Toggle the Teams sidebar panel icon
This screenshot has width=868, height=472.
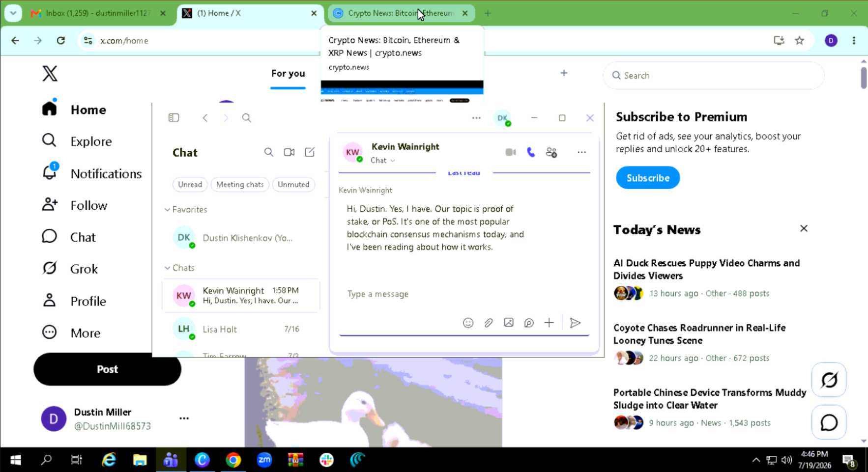(x=174, y=118)
